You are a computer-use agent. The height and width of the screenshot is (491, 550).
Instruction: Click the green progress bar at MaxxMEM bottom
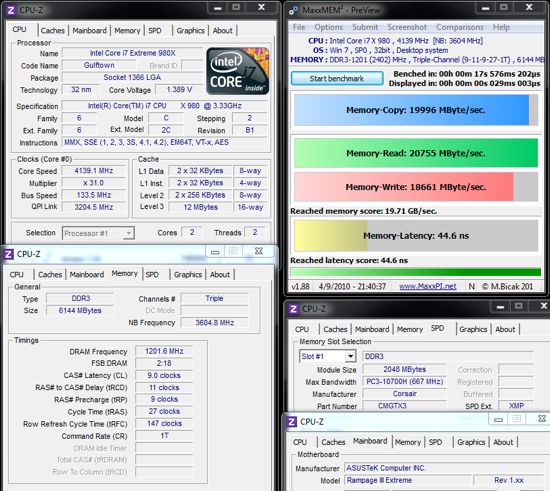pyautogui.click(x=416, y=272)
